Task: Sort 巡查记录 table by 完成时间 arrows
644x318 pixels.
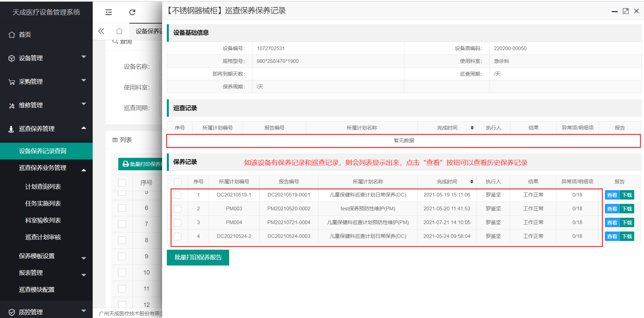Action: [x=472, y=128]
